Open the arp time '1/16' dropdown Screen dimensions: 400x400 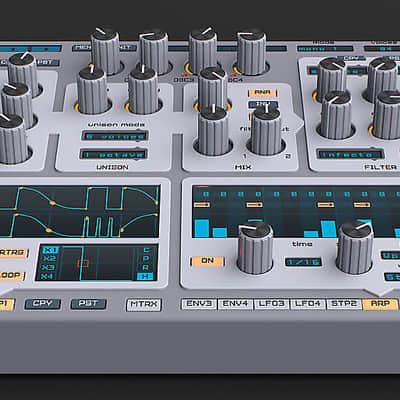303,262
